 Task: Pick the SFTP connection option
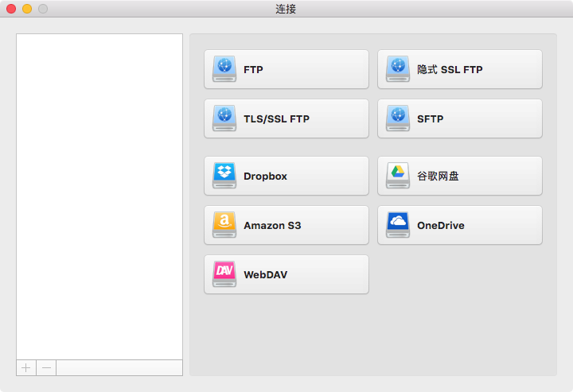click(x=460, y=118)
